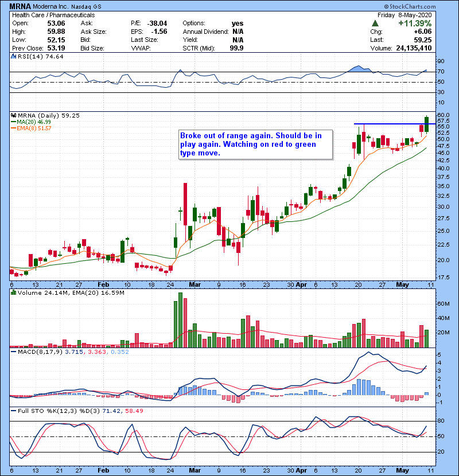The image size is (459, 476).
Task: Click the 30 Apr label on price axis
Action: [297, 285]
